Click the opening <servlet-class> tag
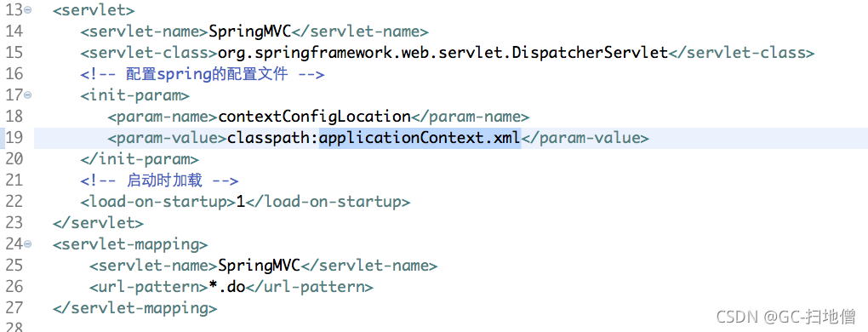 tap(149, 53)
